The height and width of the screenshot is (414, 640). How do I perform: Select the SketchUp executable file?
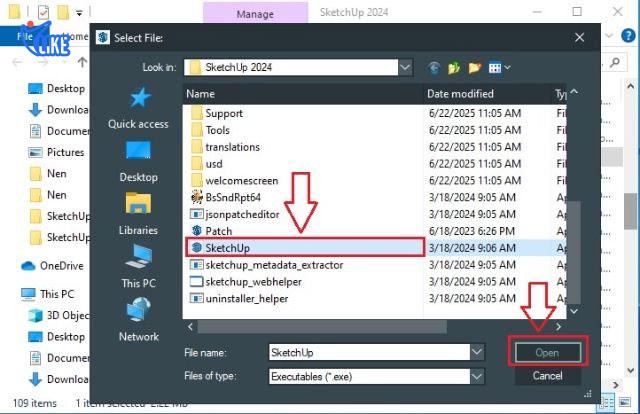(226, 247)
